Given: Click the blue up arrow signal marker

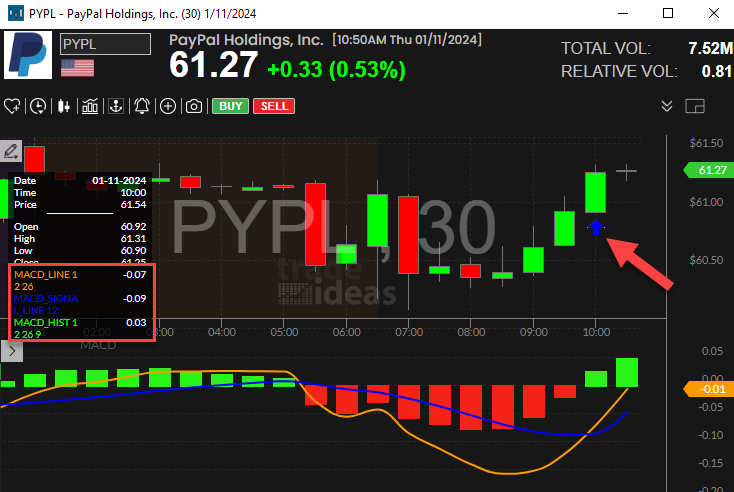Looking at the screenshot, I should (595, 227).
